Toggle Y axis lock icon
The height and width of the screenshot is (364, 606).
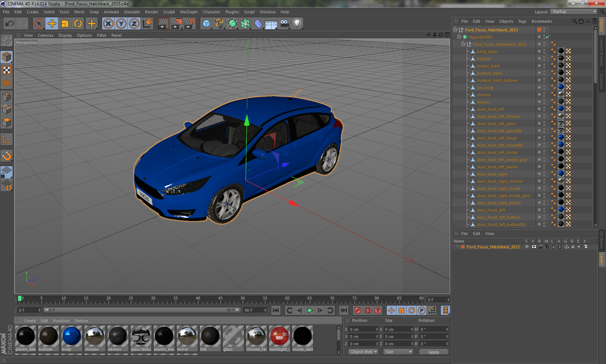[121, 24]
